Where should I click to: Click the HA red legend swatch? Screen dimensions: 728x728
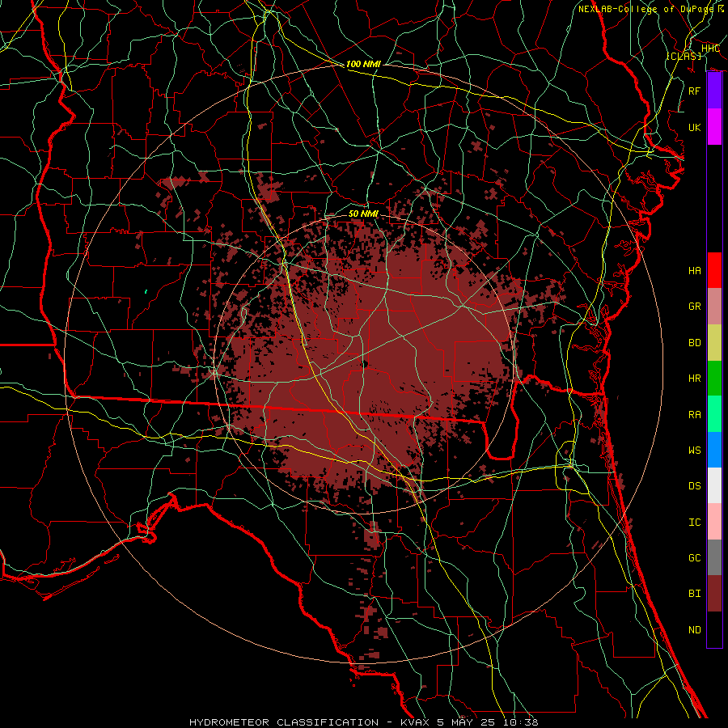714,270
